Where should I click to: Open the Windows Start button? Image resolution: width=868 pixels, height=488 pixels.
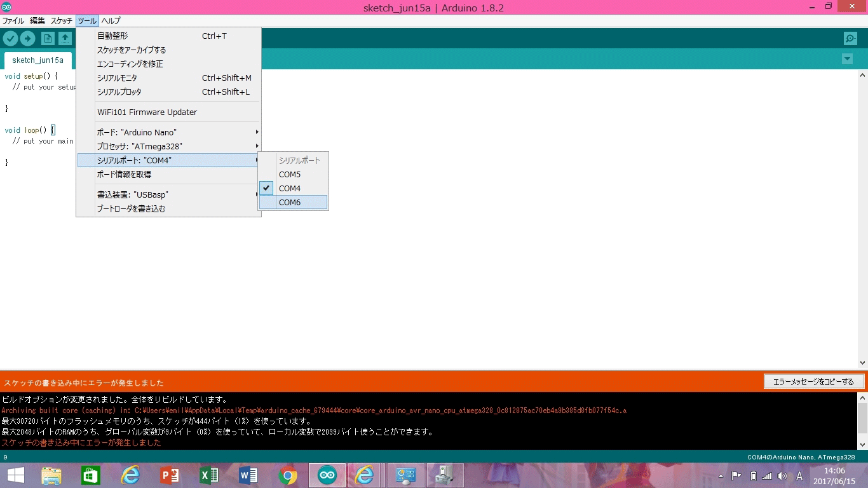tap(15, 475)
